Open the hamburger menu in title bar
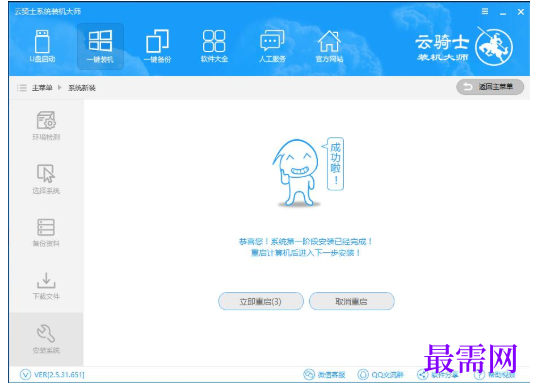 tap(485, 12)
